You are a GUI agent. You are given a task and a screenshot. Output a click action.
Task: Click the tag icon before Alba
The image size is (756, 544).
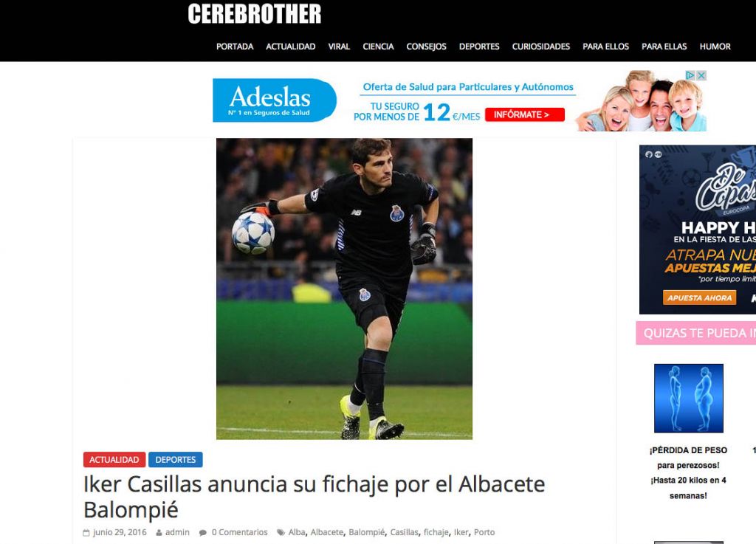[281, 532]
